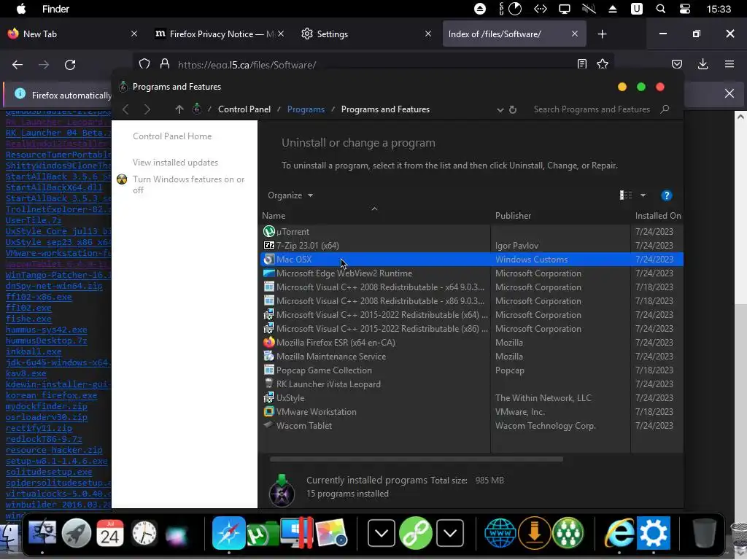The image size is (747, 560).
Task: Click the white U icon in menu bar
Action: click(x=636, y=9)
